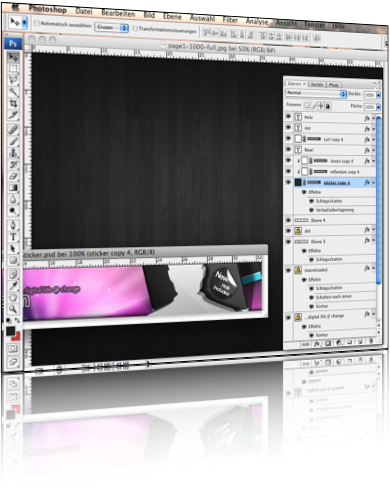Select the Path Selection tool
Screen dimensions: 390x494
pyautogui.click(x=13, y=249)
